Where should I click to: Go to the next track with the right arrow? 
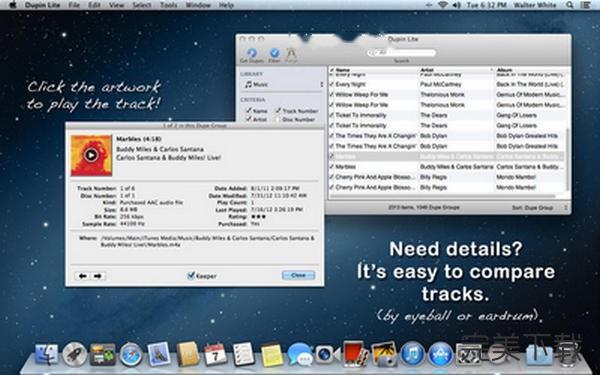coord(98,276)
